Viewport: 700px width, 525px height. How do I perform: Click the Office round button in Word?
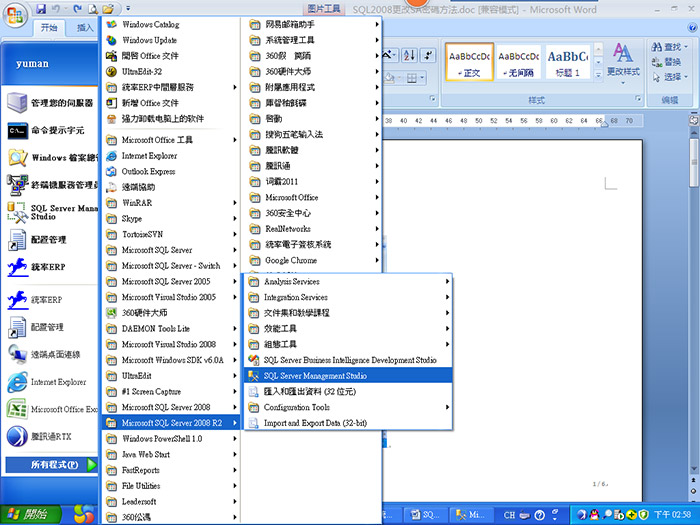15,15
